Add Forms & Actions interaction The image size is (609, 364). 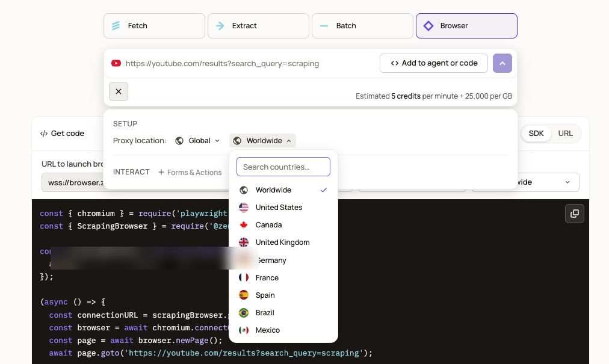coord(190,172)
